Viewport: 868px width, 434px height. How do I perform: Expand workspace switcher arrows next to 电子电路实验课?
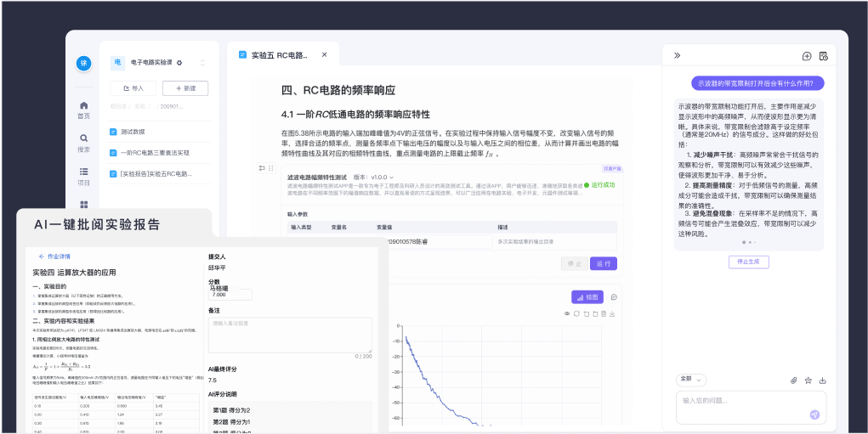pos(202,63)
